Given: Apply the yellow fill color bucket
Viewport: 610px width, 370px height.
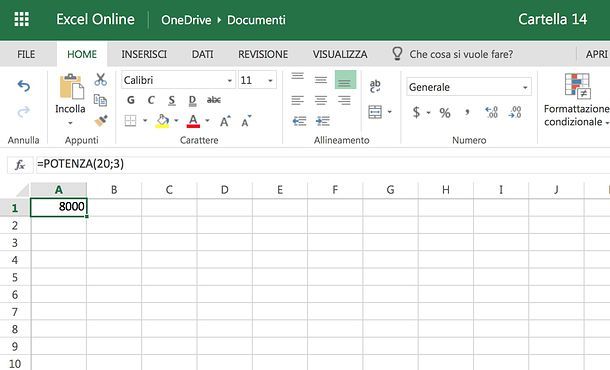Looking at the screenshot, I should click(163, 121).
